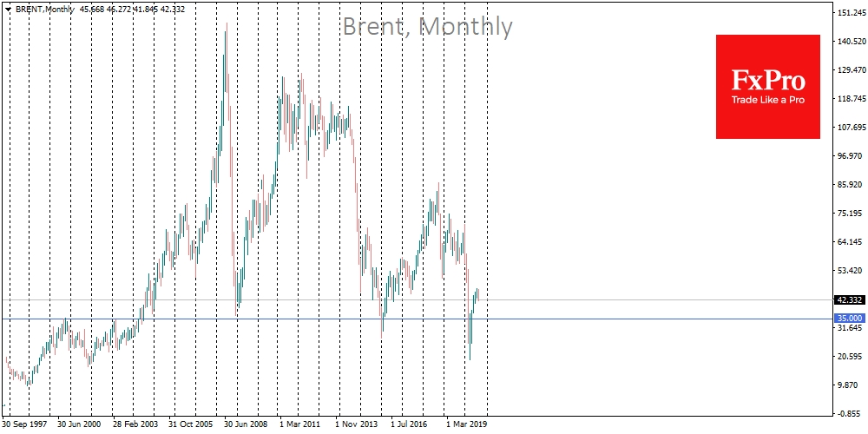Viewport: 868px width, 434px height.
Task: Click the blue 35.000 price tag
Action: 849,319
